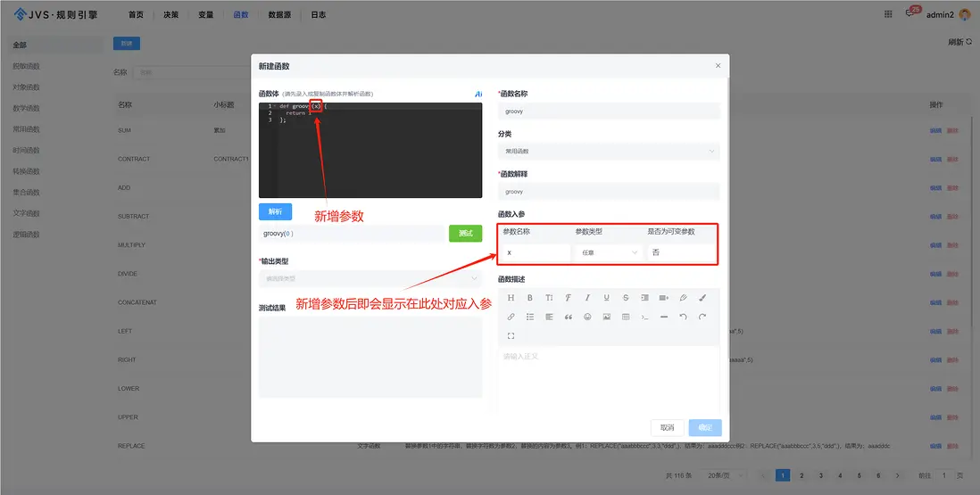Switch to the 函数 menu
The height and width of the screenshot is (495, 980).
(241, 15)
